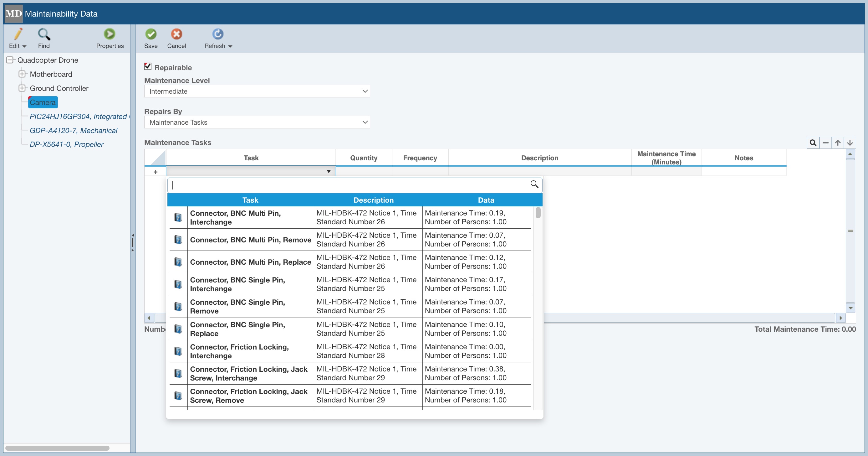Click the Cancel red X icon
This screenshot has height=456, width=868.
click(176, 34)
